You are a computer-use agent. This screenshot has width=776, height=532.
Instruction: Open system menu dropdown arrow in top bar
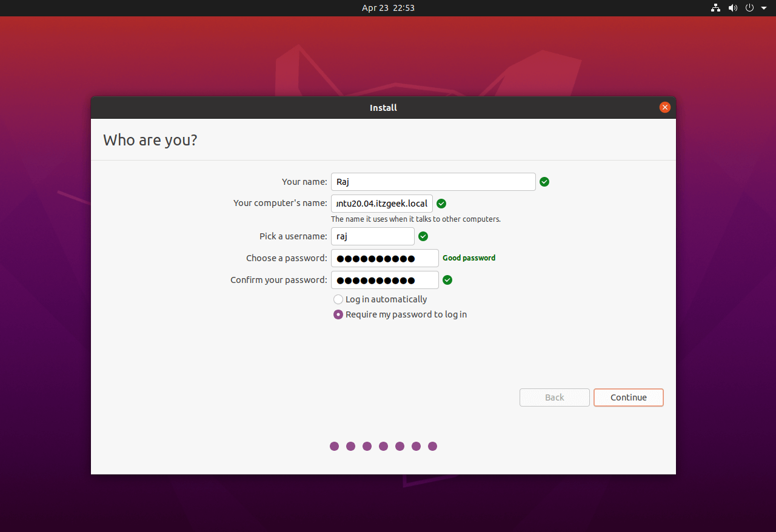pos(764,8)
